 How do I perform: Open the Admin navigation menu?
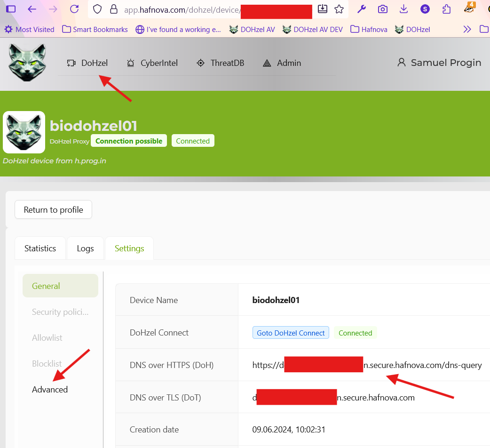(x=282, y=63)
